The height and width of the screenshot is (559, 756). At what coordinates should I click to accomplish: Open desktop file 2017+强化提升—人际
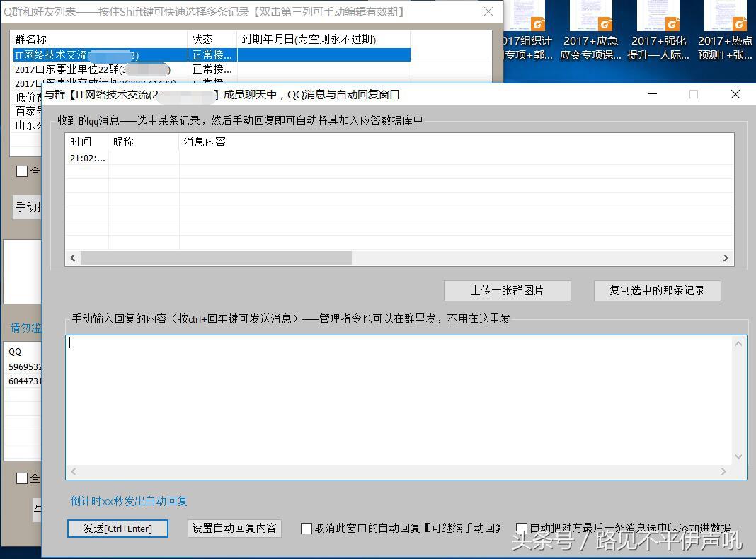[x=658, y=31]
